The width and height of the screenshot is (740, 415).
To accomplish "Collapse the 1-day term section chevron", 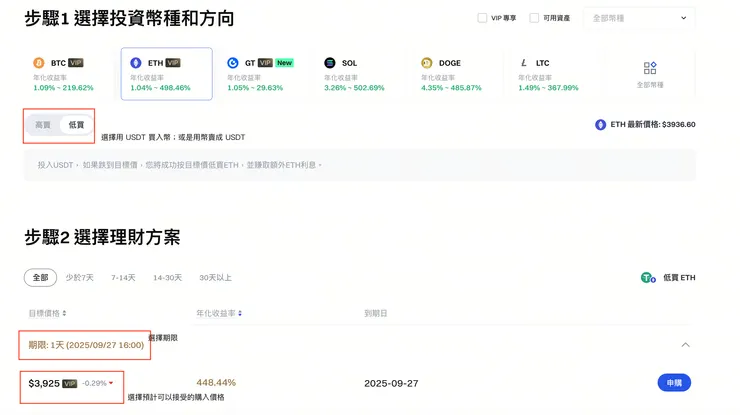I will (x=685, y=345).
